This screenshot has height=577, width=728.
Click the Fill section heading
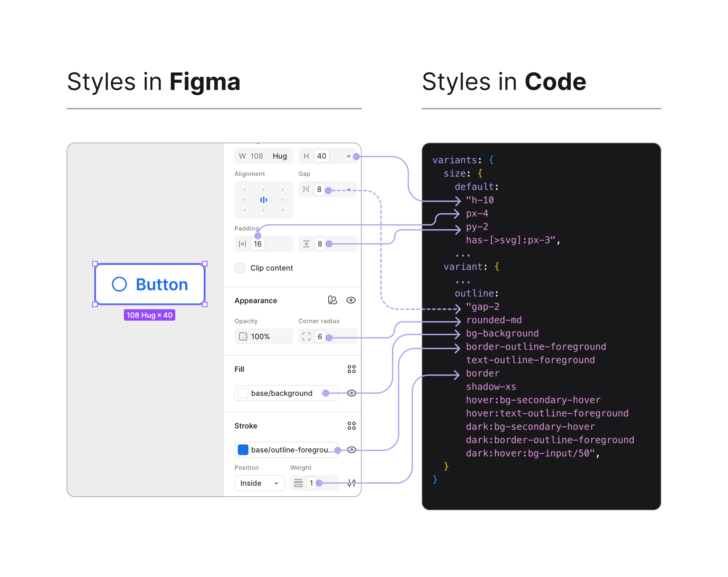pos(239,369)
